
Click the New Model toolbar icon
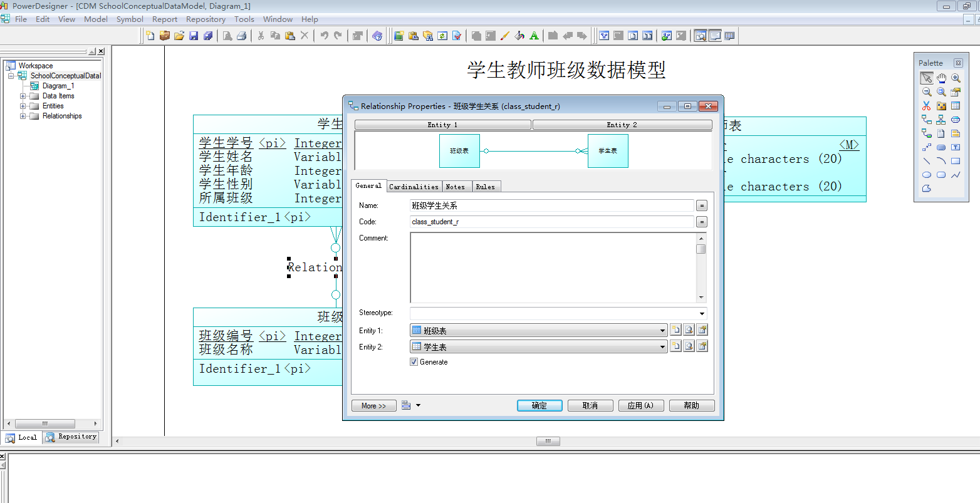pos(150,36)
